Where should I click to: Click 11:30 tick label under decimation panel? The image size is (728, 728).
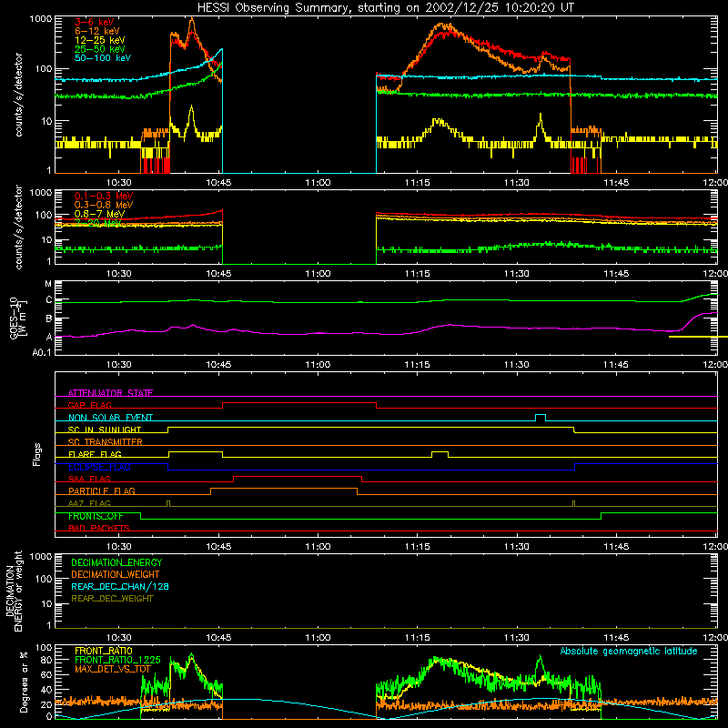(516, 638)
